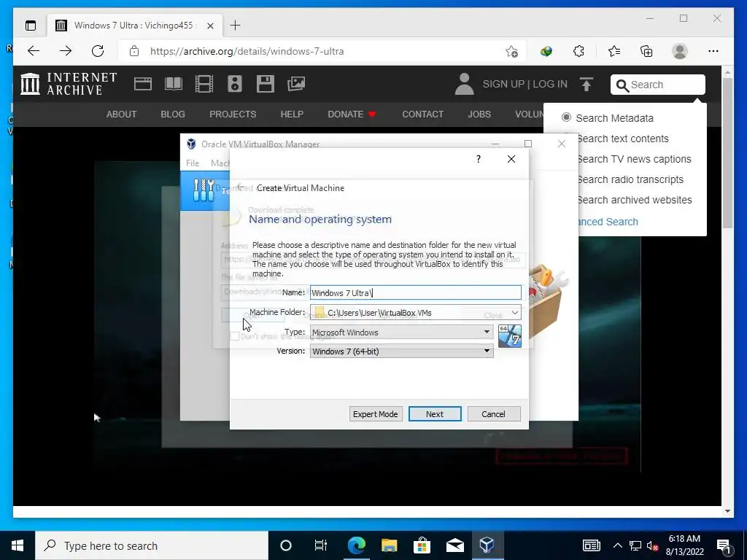This screenshot has width=747, height=560.
Task: Open the globe browser extension icon
Action: pos(546,51)
